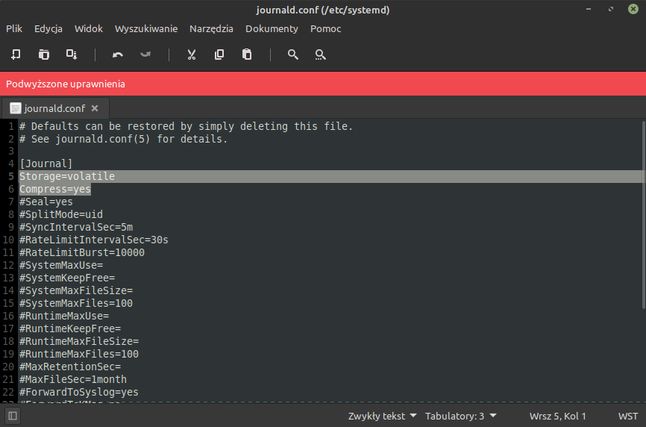The image size is (646, 427).
Task: Click the #RuntimeKeepFree= line
Action: [70, 328]
